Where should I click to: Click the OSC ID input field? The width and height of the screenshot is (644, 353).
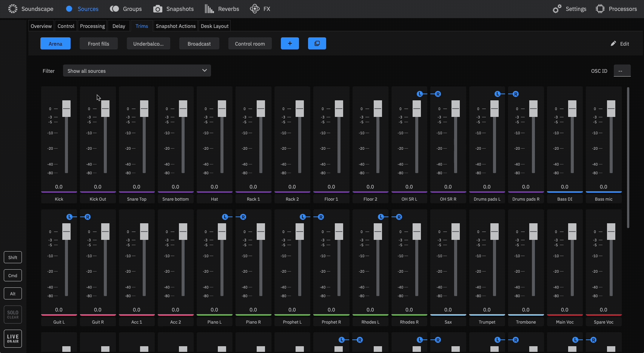coord(622,71)
